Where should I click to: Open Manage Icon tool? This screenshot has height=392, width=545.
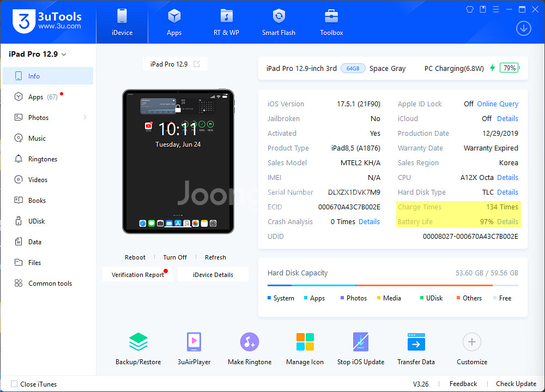click(x=305, y=348)
